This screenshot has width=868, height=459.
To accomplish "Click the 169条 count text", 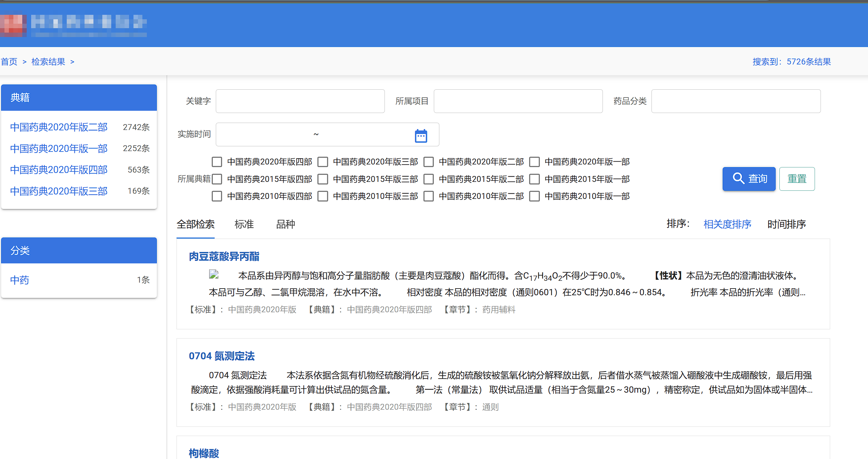I will tap(139, 191).
